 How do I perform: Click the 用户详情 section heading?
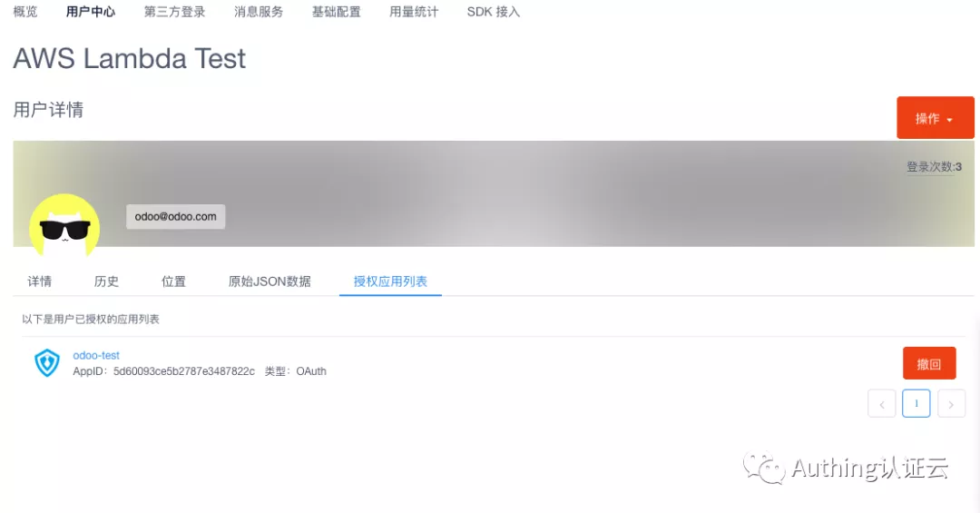point(48,110)
